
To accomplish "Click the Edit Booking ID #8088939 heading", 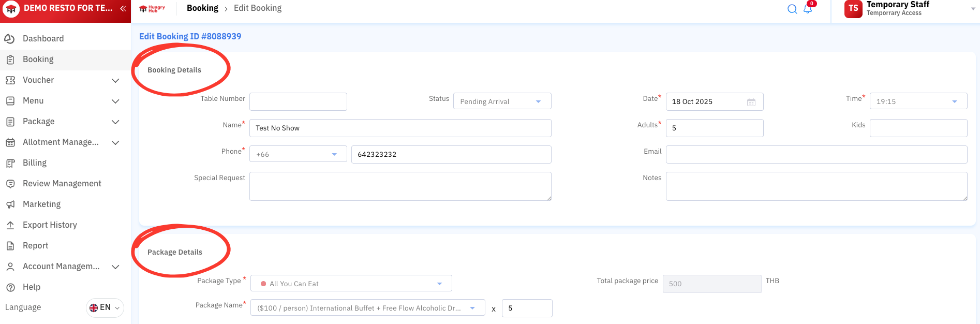I will [x=190, y=36].
